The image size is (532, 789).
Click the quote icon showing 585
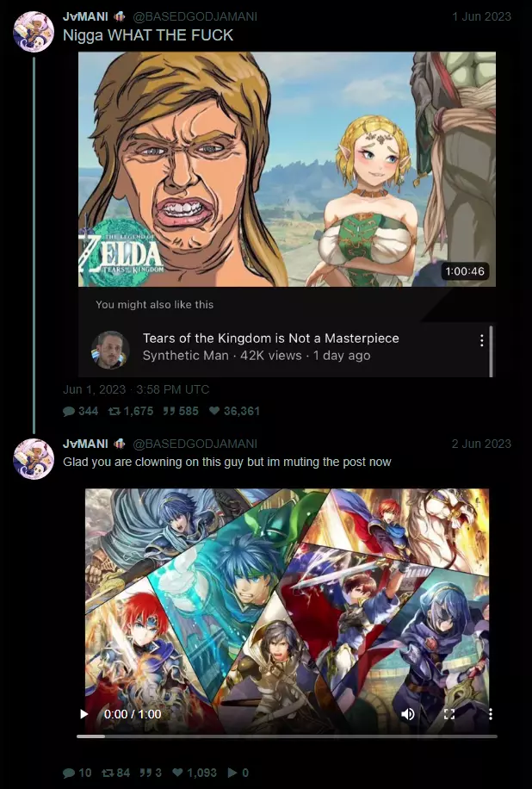coord(169,411)
